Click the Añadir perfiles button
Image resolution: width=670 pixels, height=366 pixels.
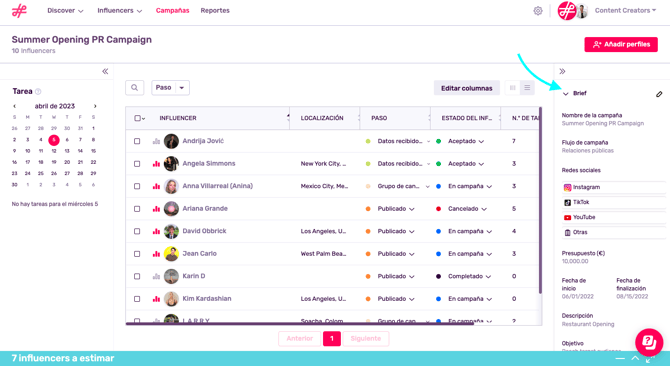tap(621, 44)
